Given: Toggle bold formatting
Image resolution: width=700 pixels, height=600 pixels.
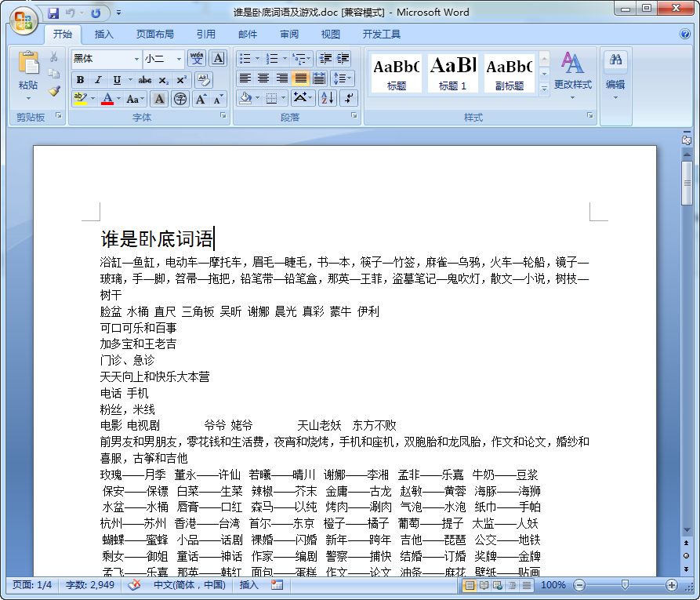Looking at the screenshot, I should 80,79.
